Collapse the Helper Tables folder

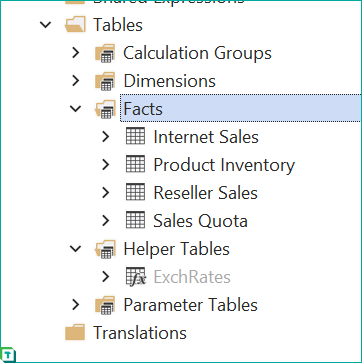76,249
